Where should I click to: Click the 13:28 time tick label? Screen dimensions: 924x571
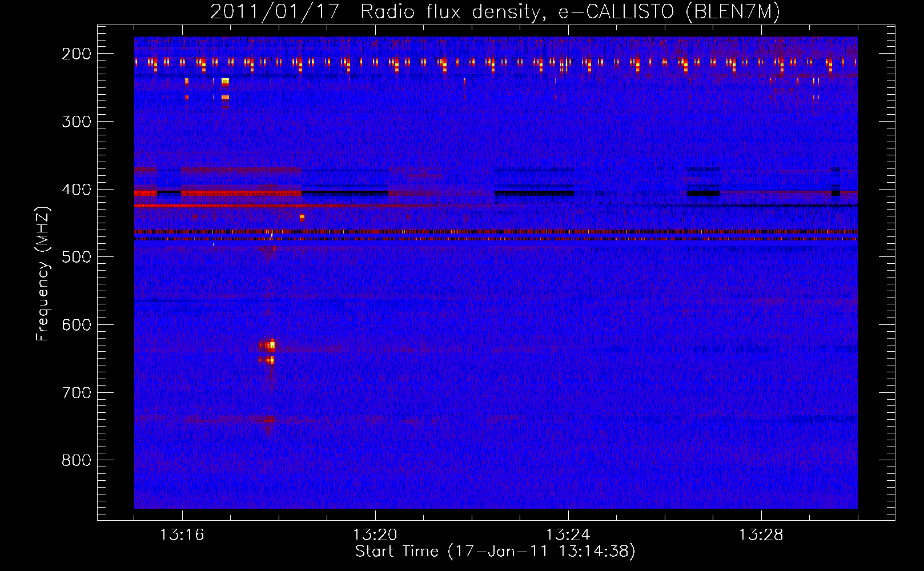pyautogui.click(x=761, y=535)
